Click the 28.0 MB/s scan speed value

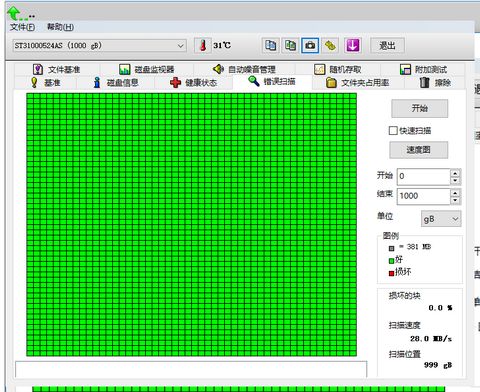click(431, 339)
